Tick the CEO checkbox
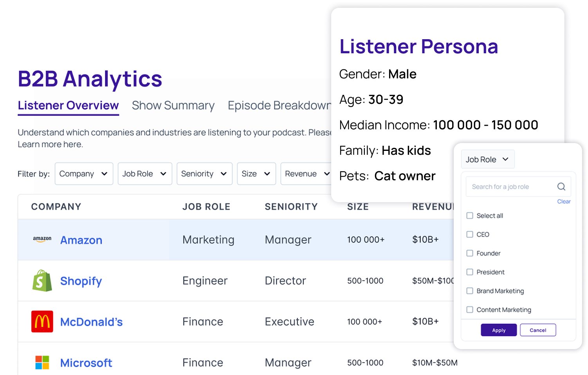588x375 pixels. pyautogui.click(x=470, y=234)
